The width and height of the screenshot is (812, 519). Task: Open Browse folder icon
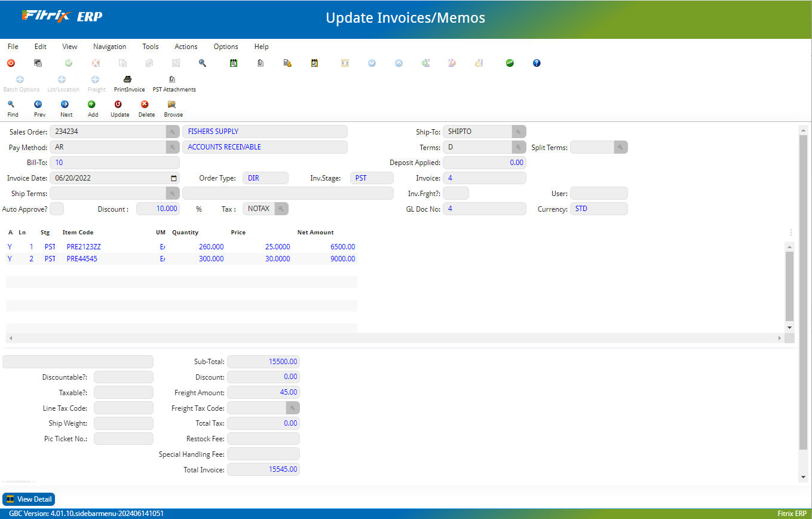pyautogui.click(x=172, y=104)
